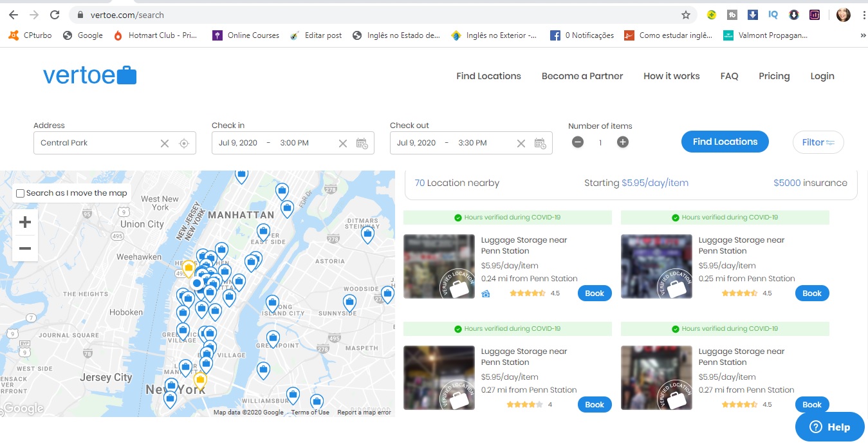Clear the check-out date field

pos(521,143)
